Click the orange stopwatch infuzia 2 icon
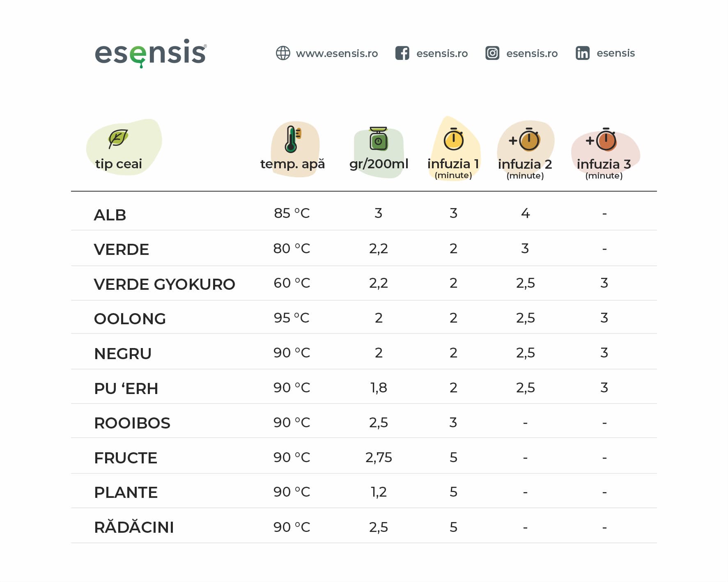 525,140
